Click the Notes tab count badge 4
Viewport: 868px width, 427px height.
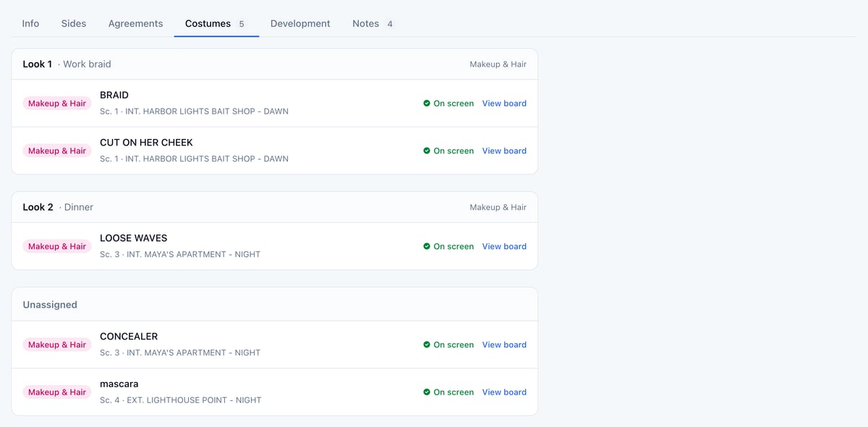click(x=390, y=24)
